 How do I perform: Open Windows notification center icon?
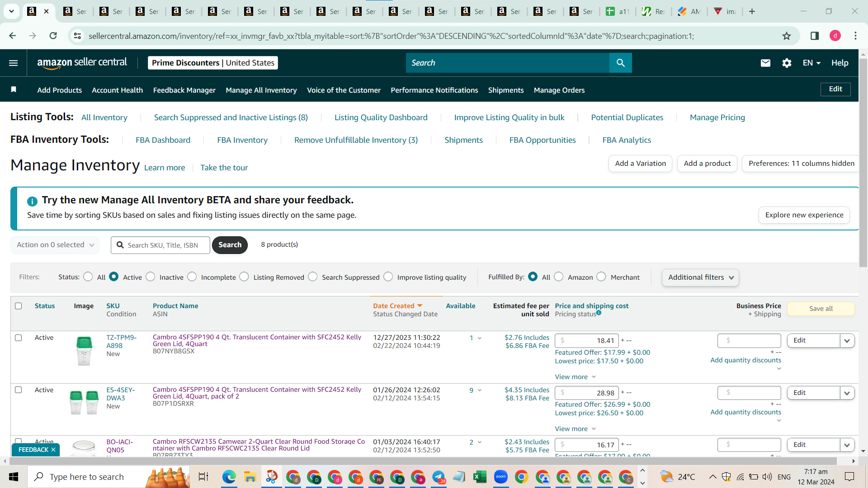(x=849, y=477)
